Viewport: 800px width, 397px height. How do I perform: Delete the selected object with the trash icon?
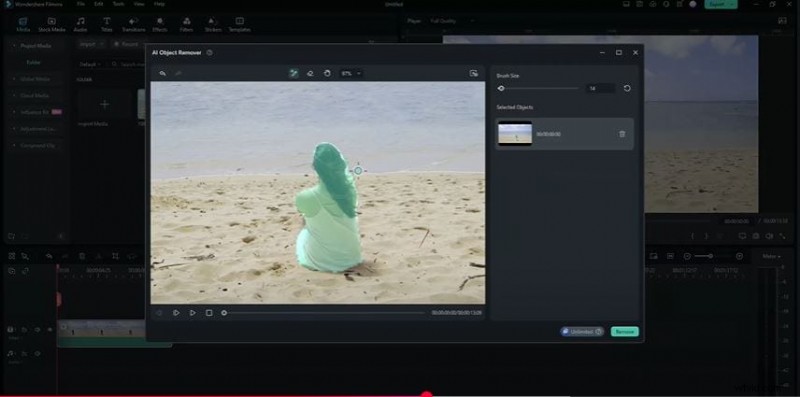click(x=622, y=134)
